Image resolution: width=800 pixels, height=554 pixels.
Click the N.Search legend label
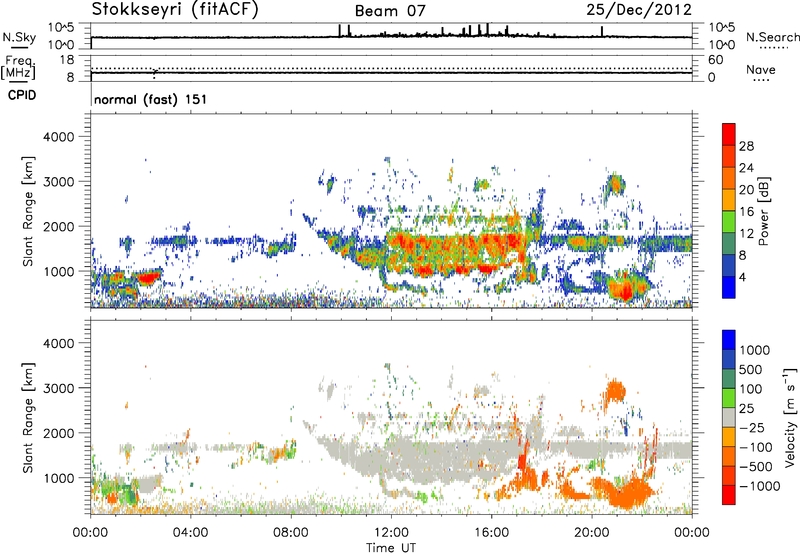(772, 37)
